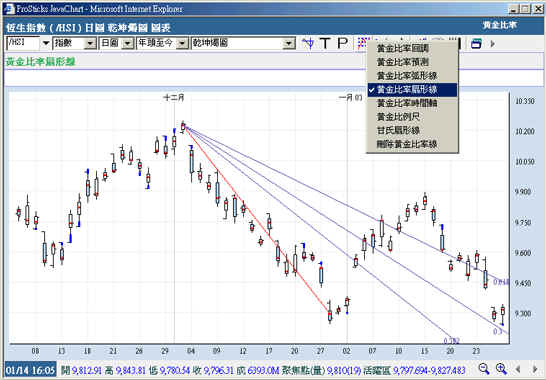Open the 日圖 period dropdown
The width and height of the screenshot is (546, 380).
click(x=128, y=44)
